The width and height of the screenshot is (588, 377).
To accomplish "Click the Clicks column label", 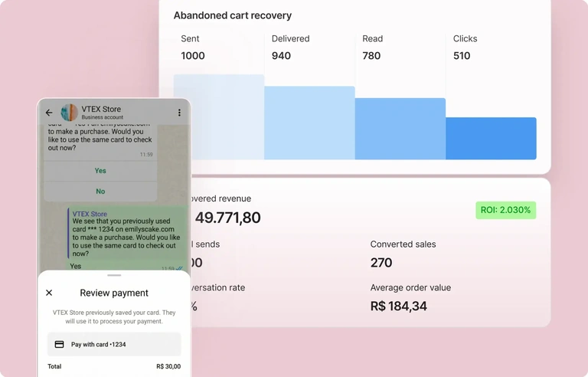I will [465, 38].
